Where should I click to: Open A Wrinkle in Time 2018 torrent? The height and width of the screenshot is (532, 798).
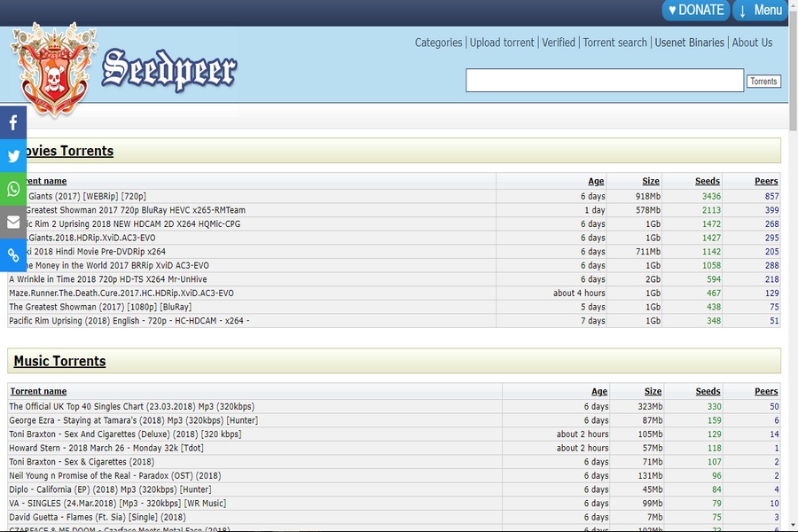tap(108, 279)
